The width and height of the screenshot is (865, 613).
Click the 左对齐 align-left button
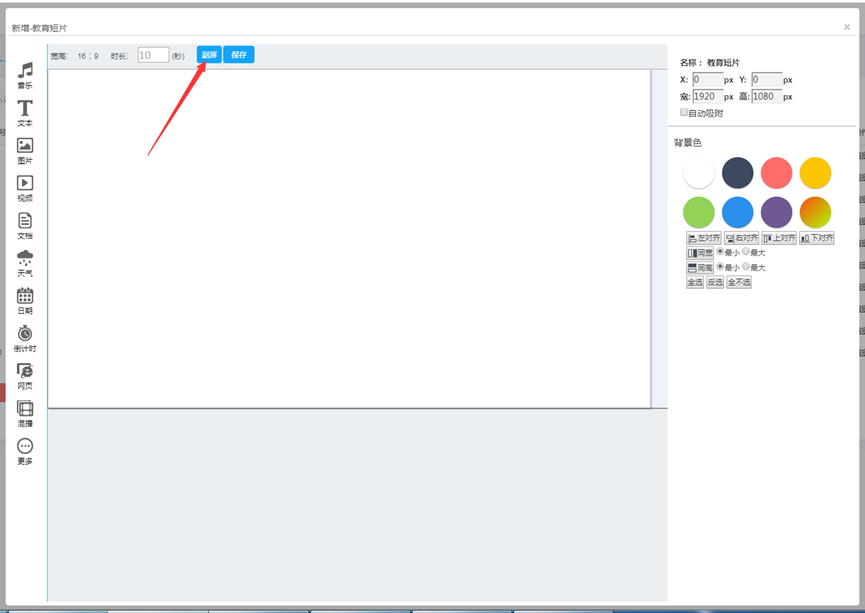[x=704, y=238]
